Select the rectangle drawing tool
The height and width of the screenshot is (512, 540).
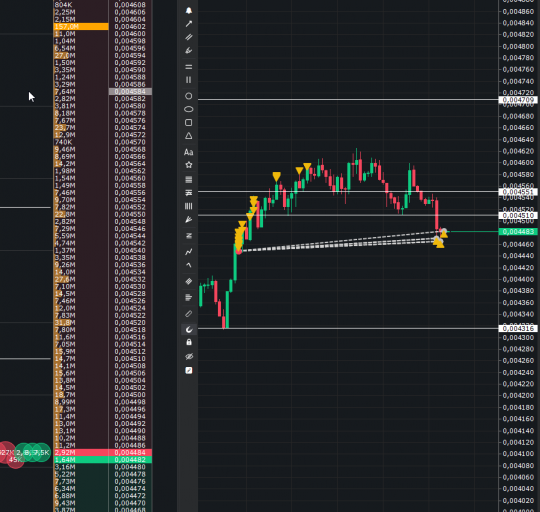pyautogui.click(x=189, y=123)
